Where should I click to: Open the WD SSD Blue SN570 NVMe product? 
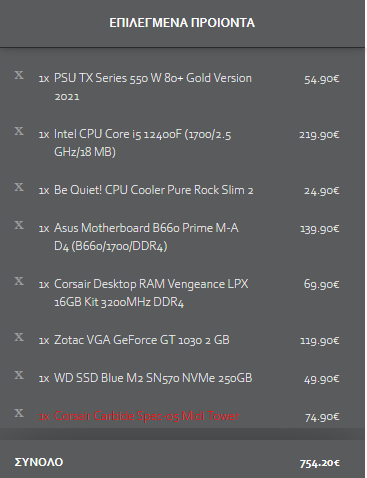[153, 378]
